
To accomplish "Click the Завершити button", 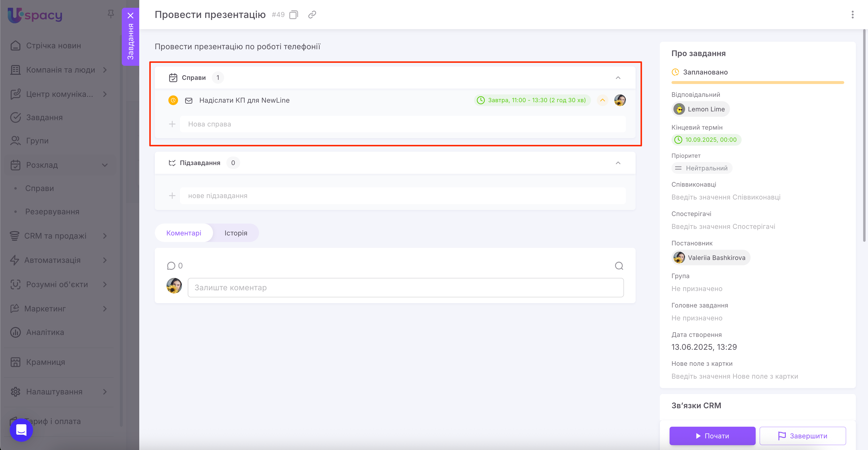I will pos(802,436).
